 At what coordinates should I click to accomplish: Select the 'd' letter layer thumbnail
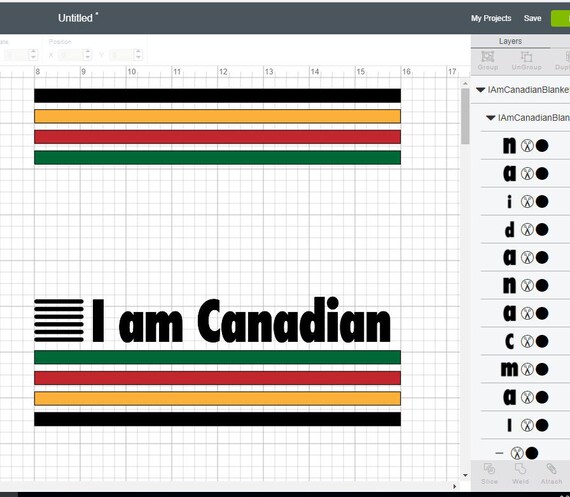point(510,229)
